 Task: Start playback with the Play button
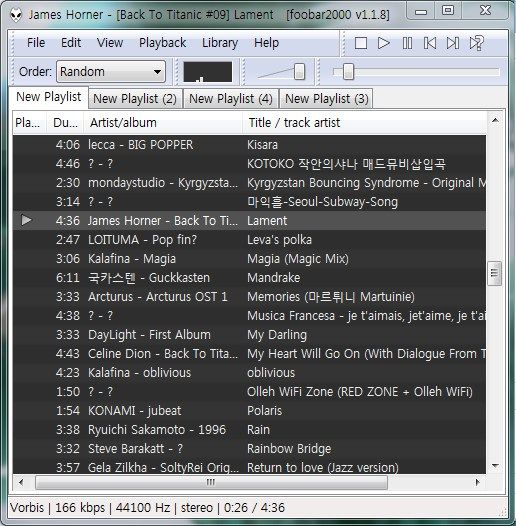point(383,43)
